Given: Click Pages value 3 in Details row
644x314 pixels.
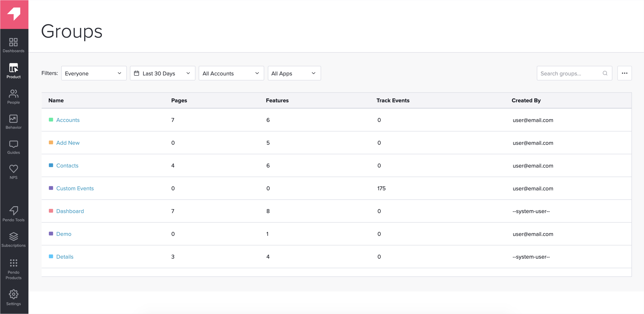Looking at the screenshot, I should click(173, 257).
